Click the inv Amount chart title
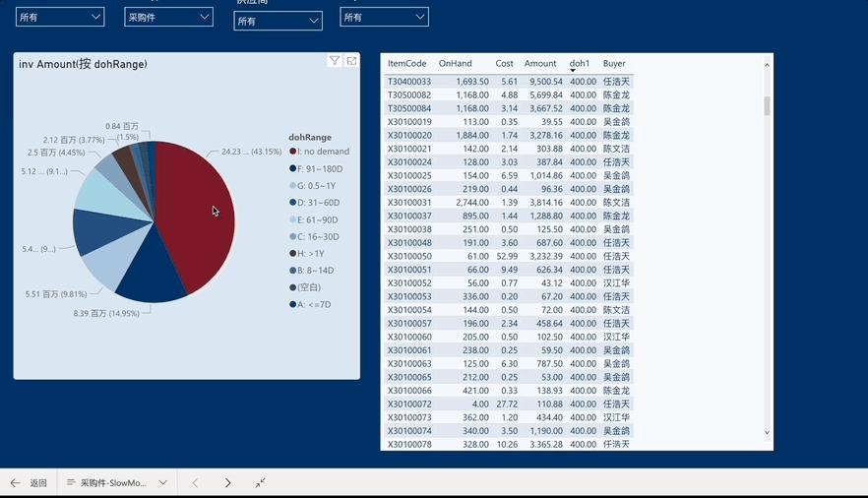The image size is (868, 498). click(x=83, y=64)
